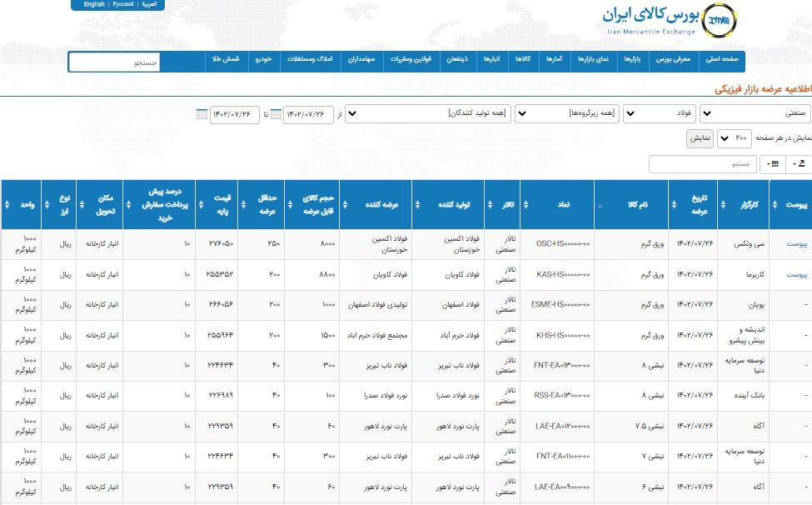Sort by the تولید کننده column sort arrows
This screenshot has width=812, height=505.
[x=417, y=205]
